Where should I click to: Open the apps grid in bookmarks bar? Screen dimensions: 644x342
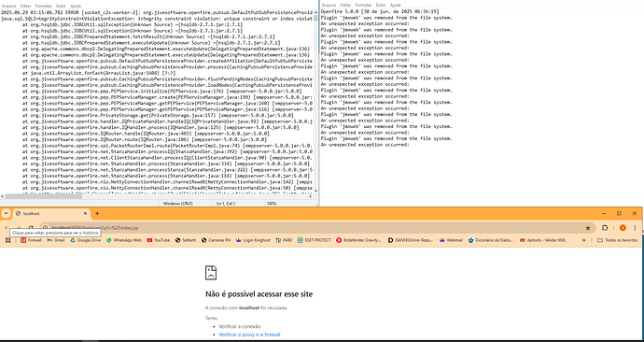(x=7, y=240)
